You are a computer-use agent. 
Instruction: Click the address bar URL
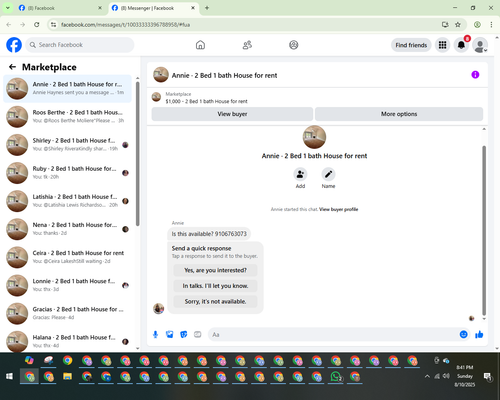pos(125,25)
